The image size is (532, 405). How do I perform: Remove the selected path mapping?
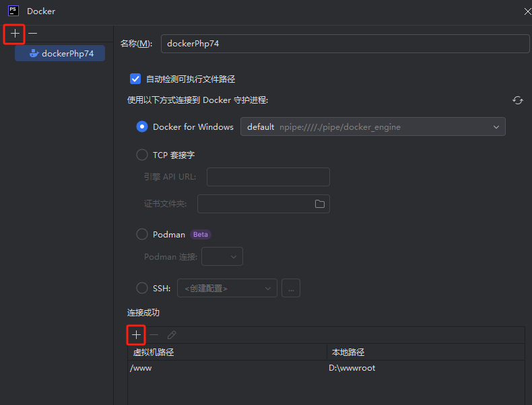[154, 335]
